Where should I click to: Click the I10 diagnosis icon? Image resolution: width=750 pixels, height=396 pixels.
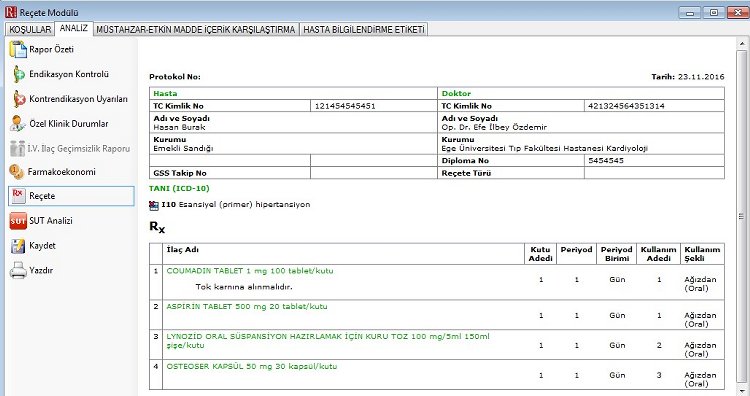[x=154, y=206]
